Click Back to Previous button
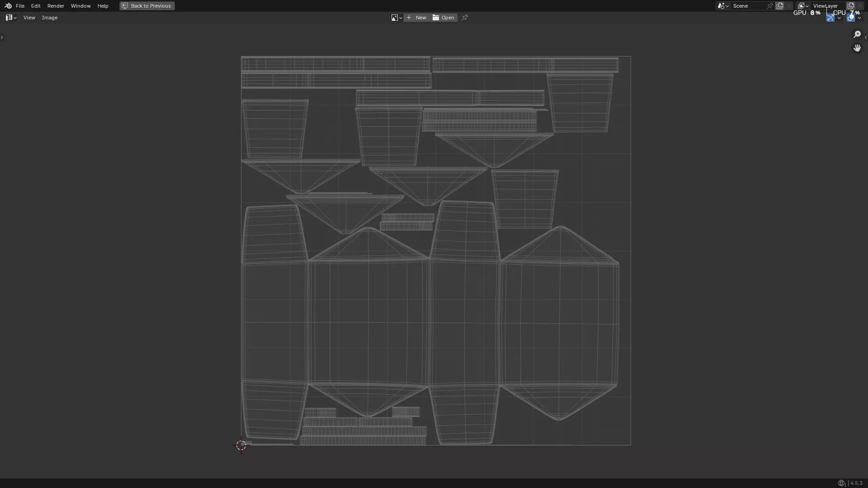The height and width of the screenshot is (488, 868). click(x=147, y=6)
